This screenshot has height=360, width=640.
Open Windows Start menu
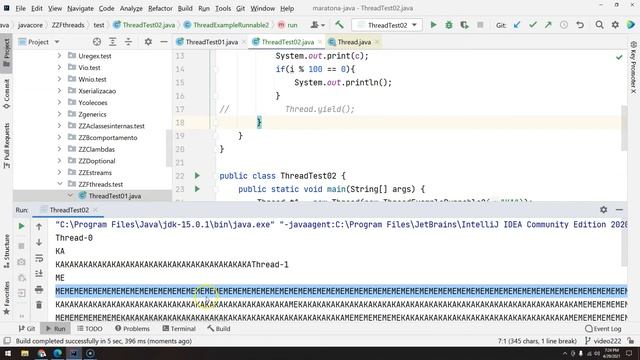point(8,353)
